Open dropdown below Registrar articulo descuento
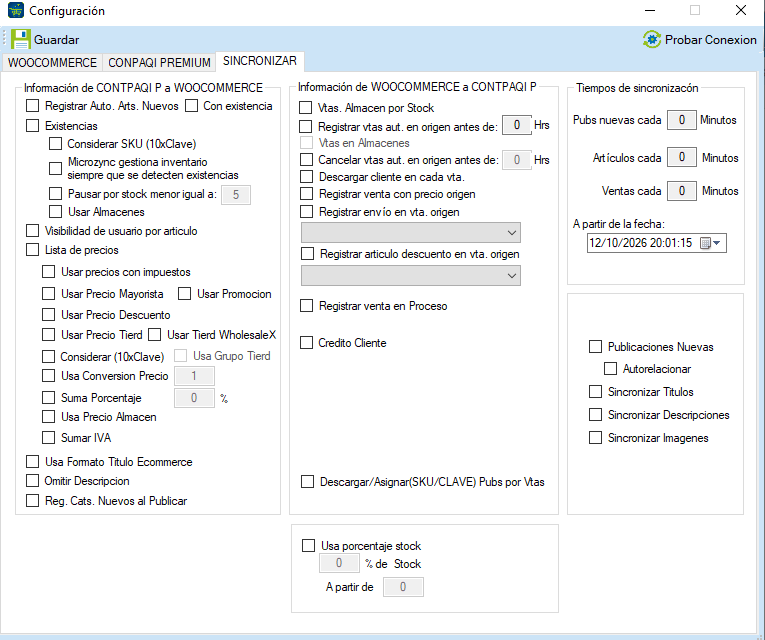This screenshot has width=765, height=640. point(411,276)
